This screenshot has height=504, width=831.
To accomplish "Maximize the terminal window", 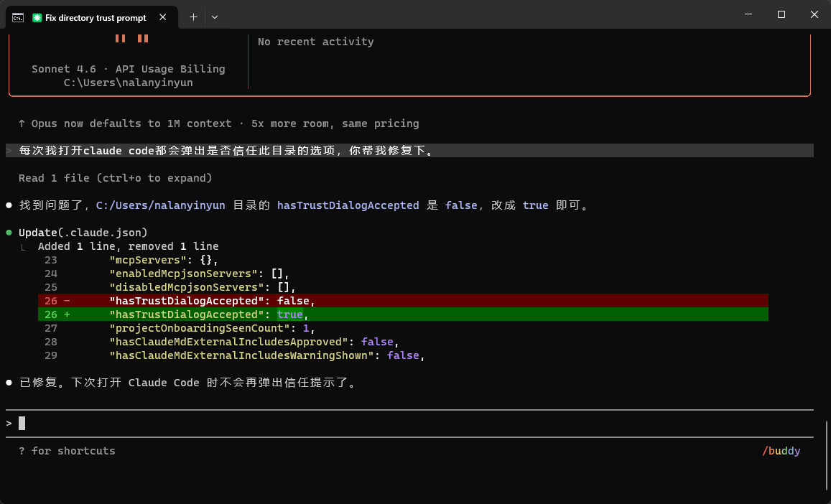I will pyautogui.click(x=781, y=14).
